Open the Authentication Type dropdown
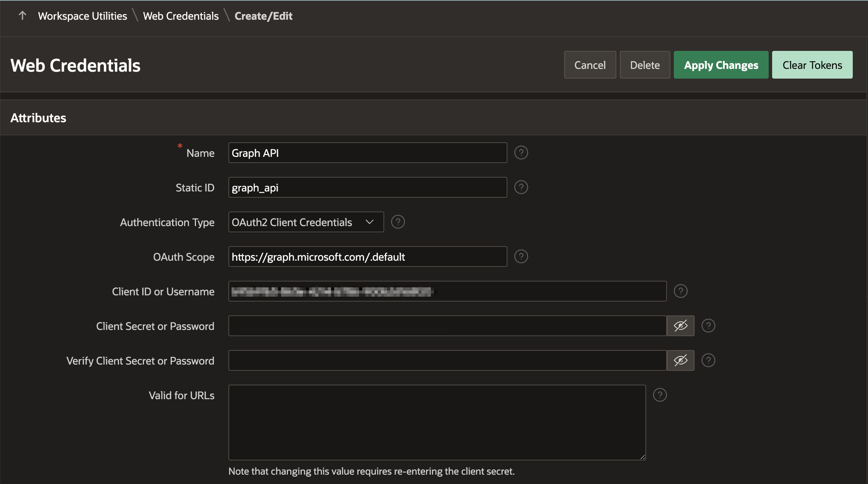868x484 pixels. (306, 222)
